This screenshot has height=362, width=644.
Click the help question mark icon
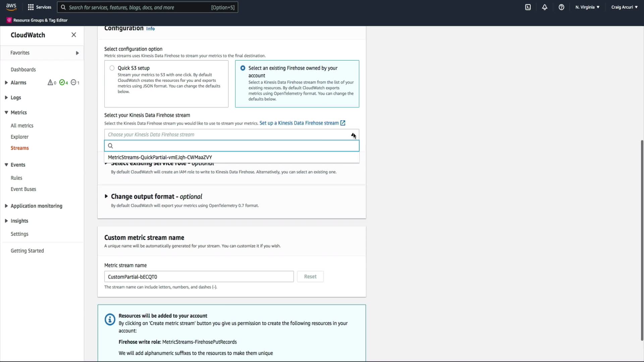click(x=561, y=7)
